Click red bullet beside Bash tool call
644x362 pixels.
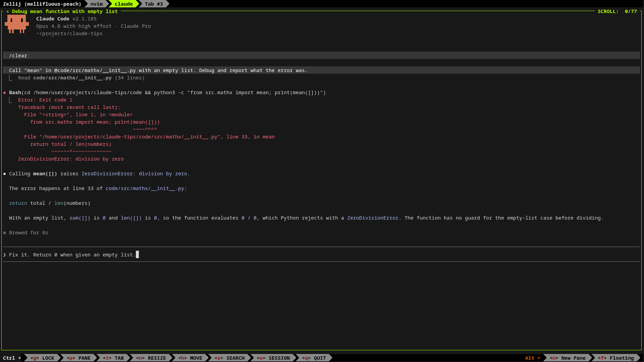[5, 92]
